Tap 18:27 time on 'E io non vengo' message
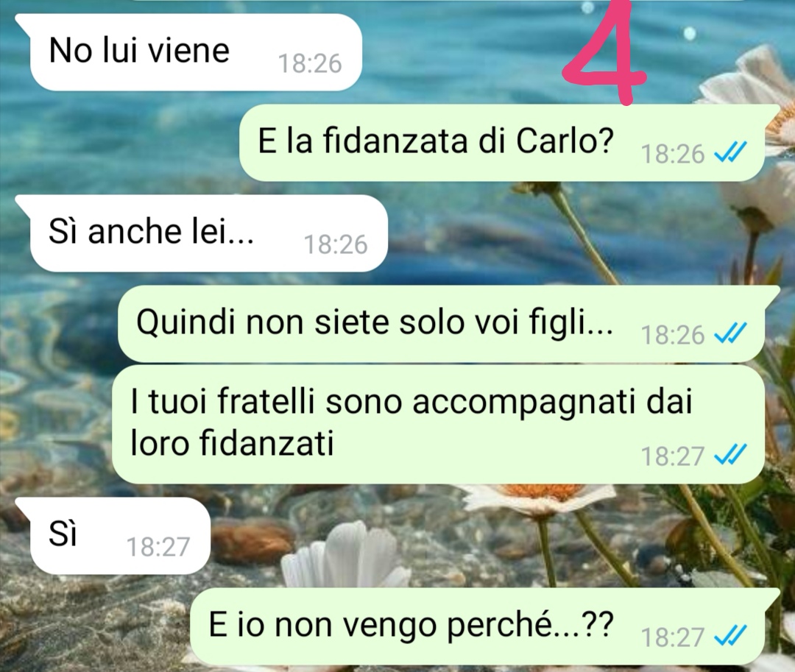 point(673,637)
